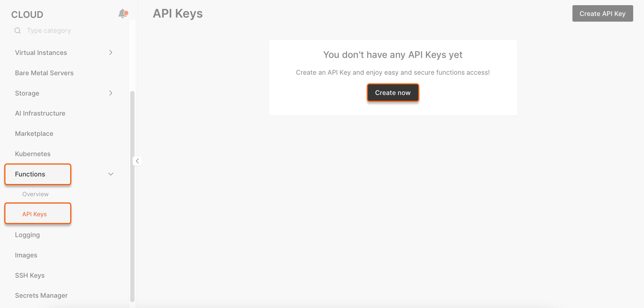Open the Logging page

[x=27, y=235]
